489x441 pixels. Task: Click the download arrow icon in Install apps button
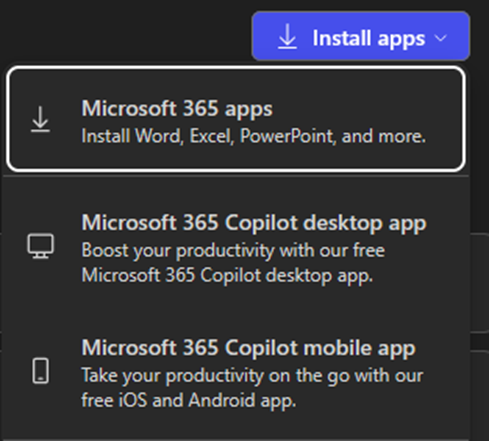(287, 37)
